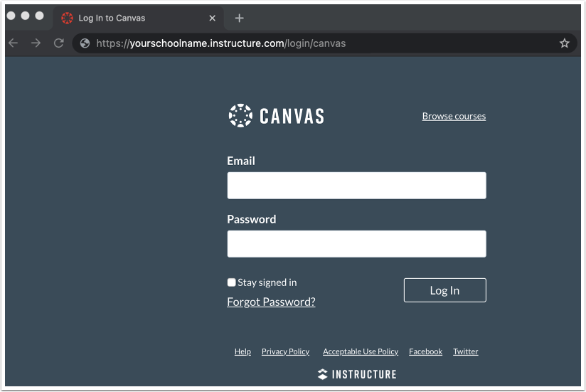Open the Acceptable Use Policy link

tap(361, 351)
